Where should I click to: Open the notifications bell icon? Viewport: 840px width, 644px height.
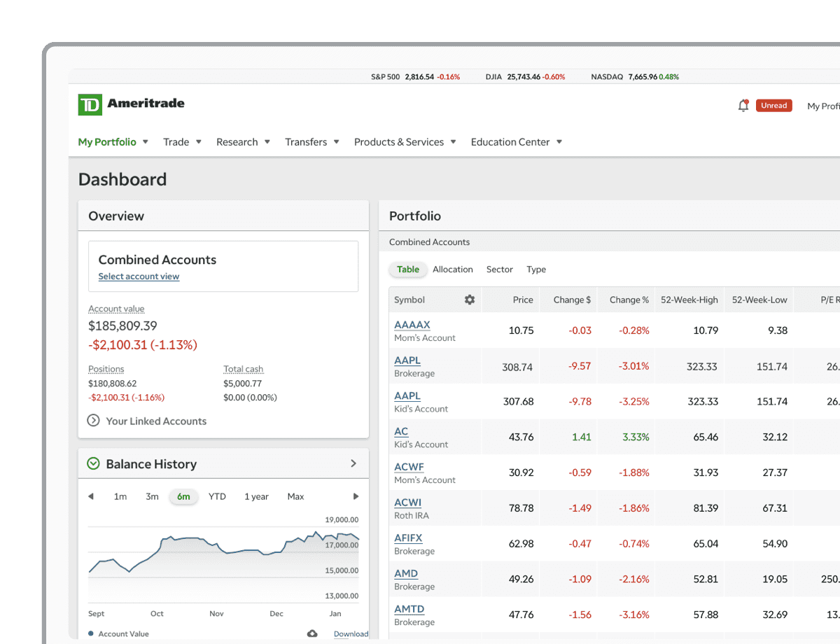pos(743,106)
